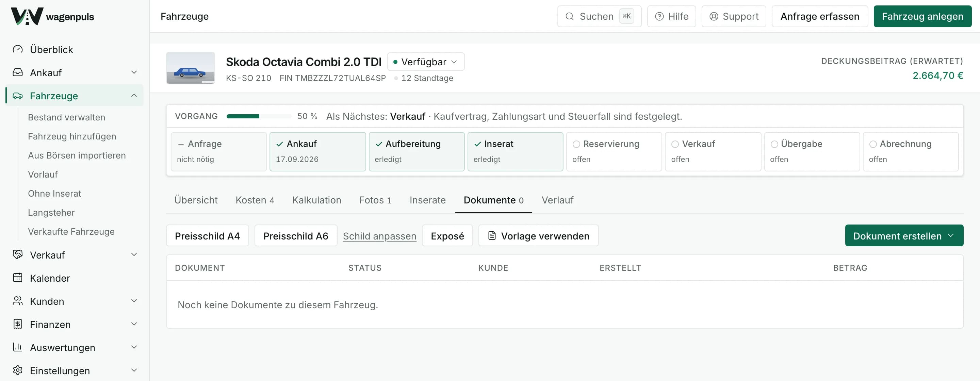This screenshot has width=980, height=381.
Task: Click the Verkauf handshake icon
Action: coord(17,254)
